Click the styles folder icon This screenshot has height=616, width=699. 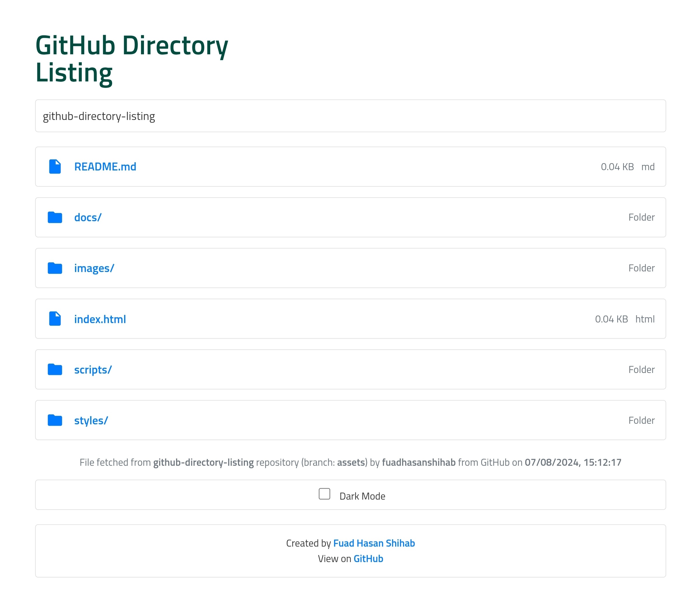click(55, 420)
